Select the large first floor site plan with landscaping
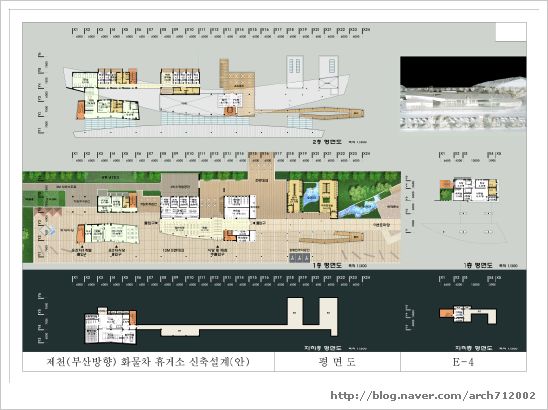This screenshot has width=548, height=410. (x=211, y=217)
